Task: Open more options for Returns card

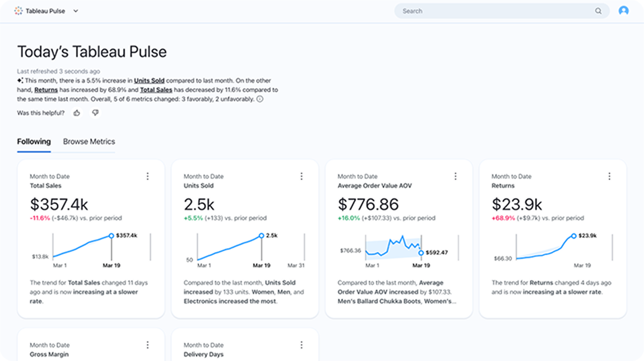Action: [x=609, y=176]
